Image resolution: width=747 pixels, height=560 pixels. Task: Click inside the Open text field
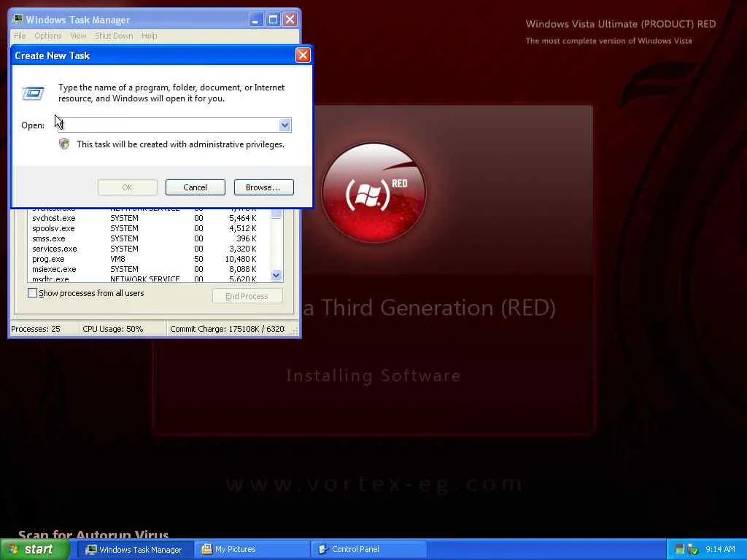168,125
